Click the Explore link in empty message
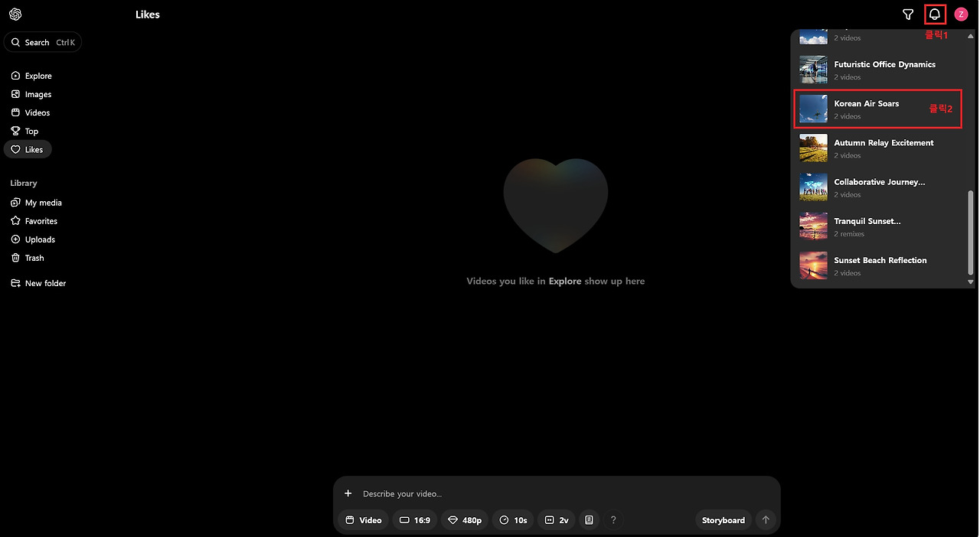980x537 pixels. [x=565, y=282]
